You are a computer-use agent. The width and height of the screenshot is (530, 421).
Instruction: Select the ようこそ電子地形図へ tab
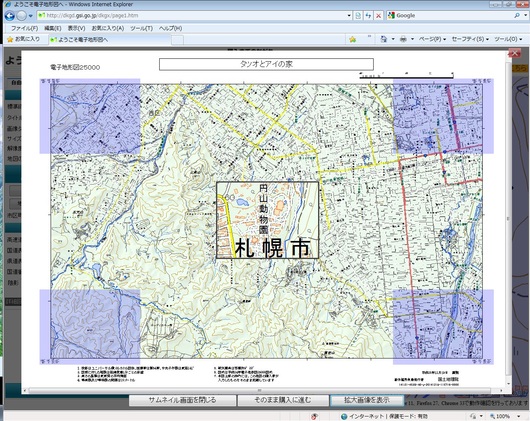[109, 40]
